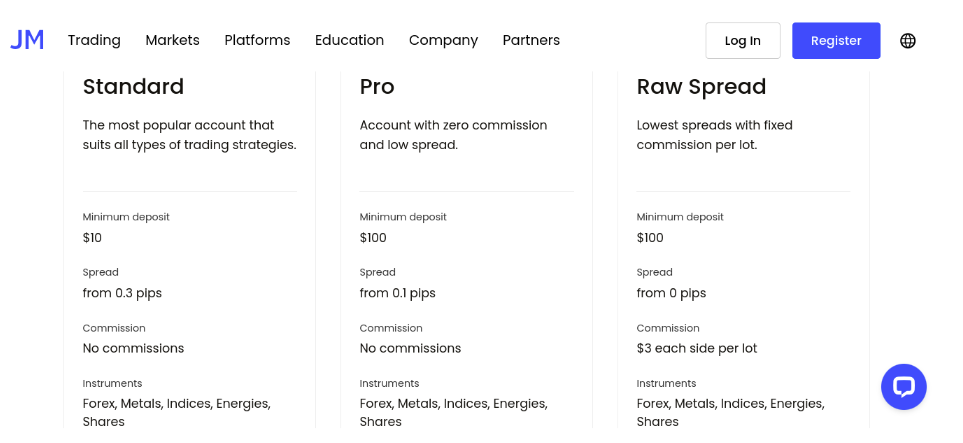The image size is (963, 443).
Task: Open the Trading menu
Action: 94,40
